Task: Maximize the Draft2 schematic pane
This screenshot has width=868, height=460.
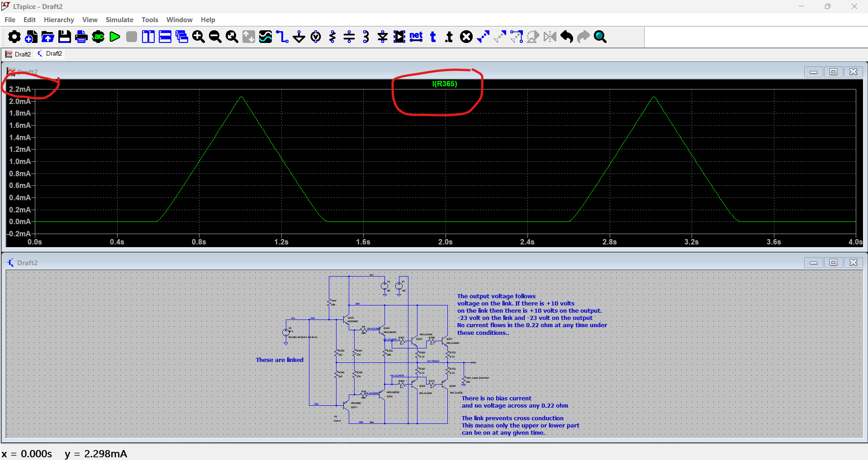Action: pyautogui.click(x=834, y=263)
